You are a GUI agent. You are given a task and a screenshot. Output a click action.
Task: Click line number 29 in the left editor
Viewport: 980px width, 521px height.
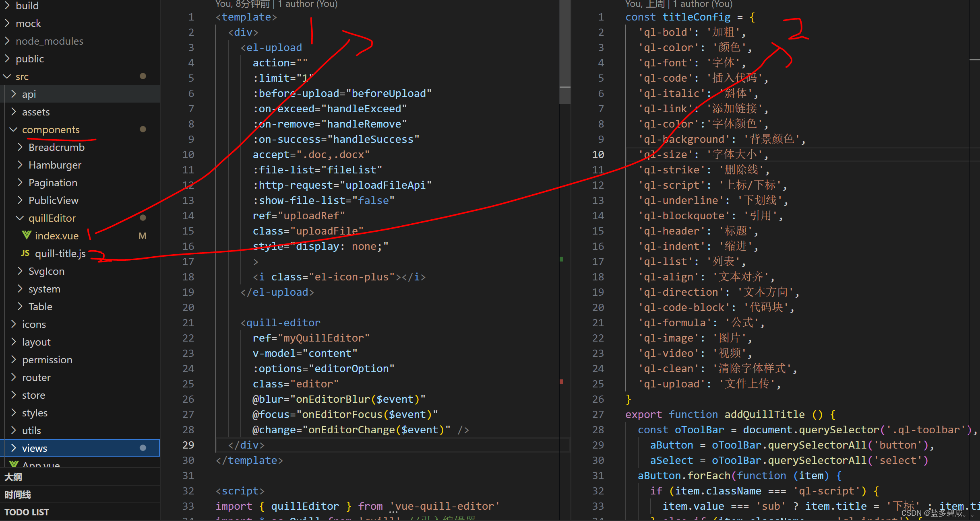tap(188, 445)
